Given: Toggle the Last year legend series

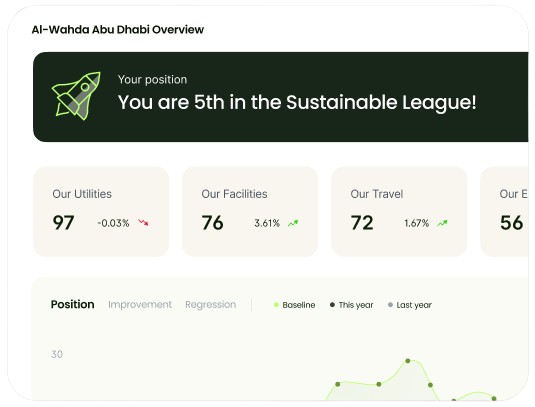Looking at the screenshot, I should point(410,305).
